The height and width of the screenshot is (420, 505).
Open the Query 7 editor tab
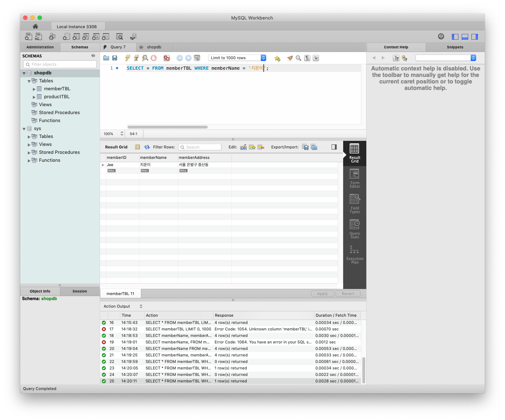118,47
